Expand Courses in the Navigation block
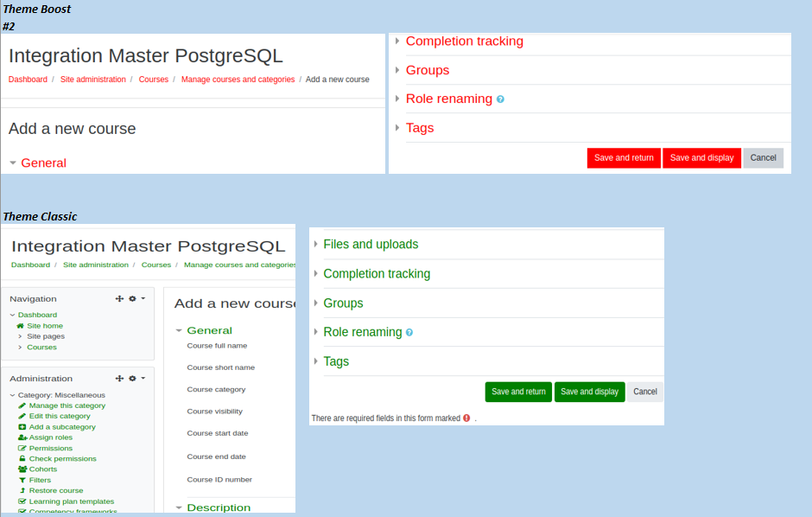Viewport: 812px width, 517px height. [20, 347]
